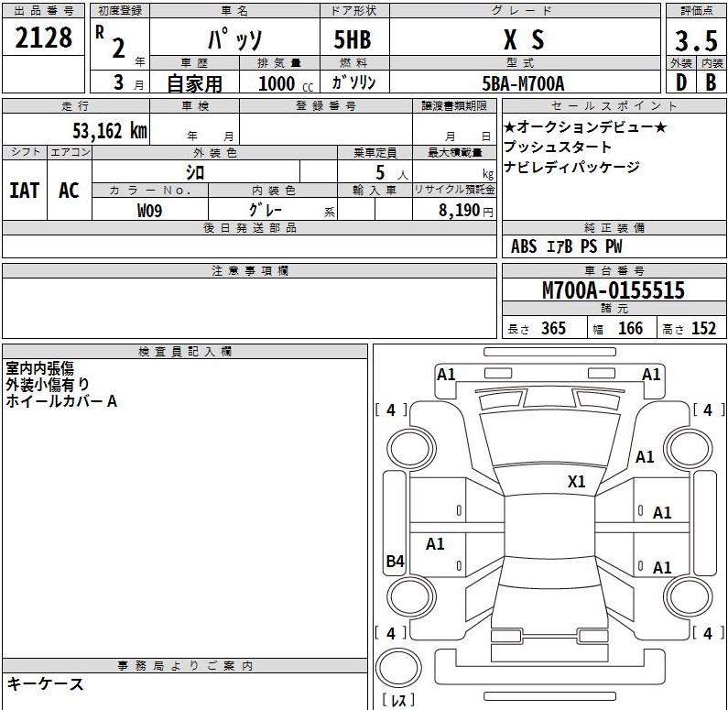The image size is (728, 710).
Task: Select model code 5BA-M700A
Action: tap(523, 83)
